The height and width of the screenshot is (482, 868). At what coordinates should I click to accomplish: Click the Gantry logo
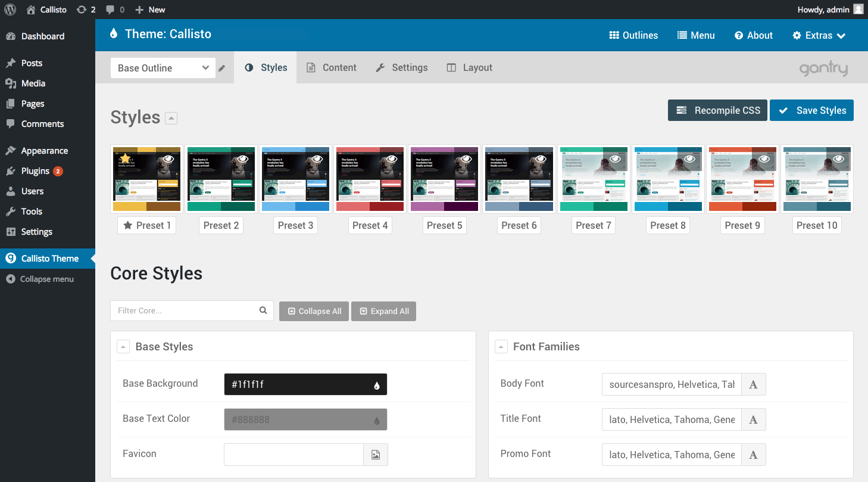coord(823,68)
